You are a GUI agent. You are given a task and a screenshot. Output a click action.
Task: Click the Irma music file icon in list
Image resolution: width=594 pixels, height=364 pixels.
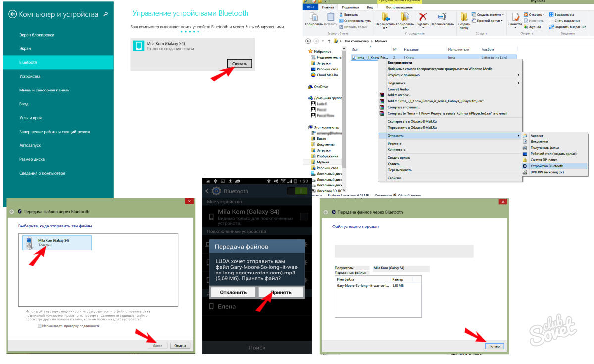[x=355, y=57]
